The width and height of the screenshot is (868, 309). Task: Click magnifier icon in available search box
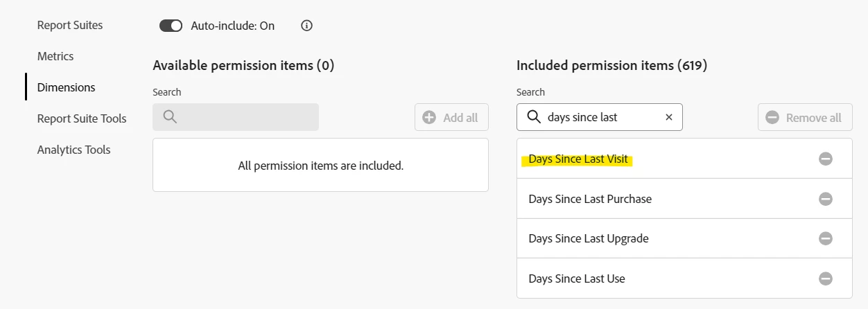click(170, 117)
